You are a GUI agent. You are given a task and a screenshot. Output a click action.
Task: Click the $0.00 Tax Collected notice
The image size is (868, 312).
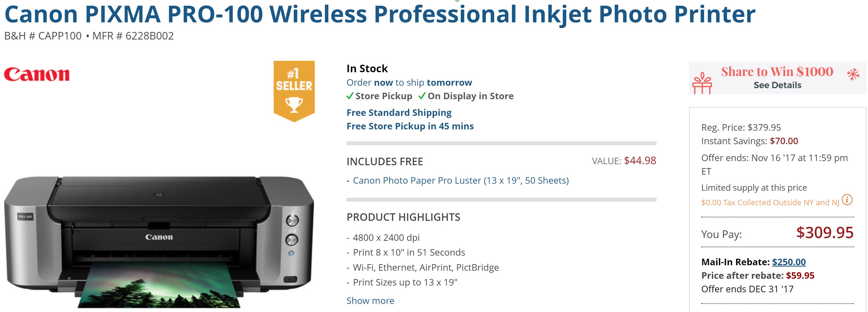tap(770, 203)
